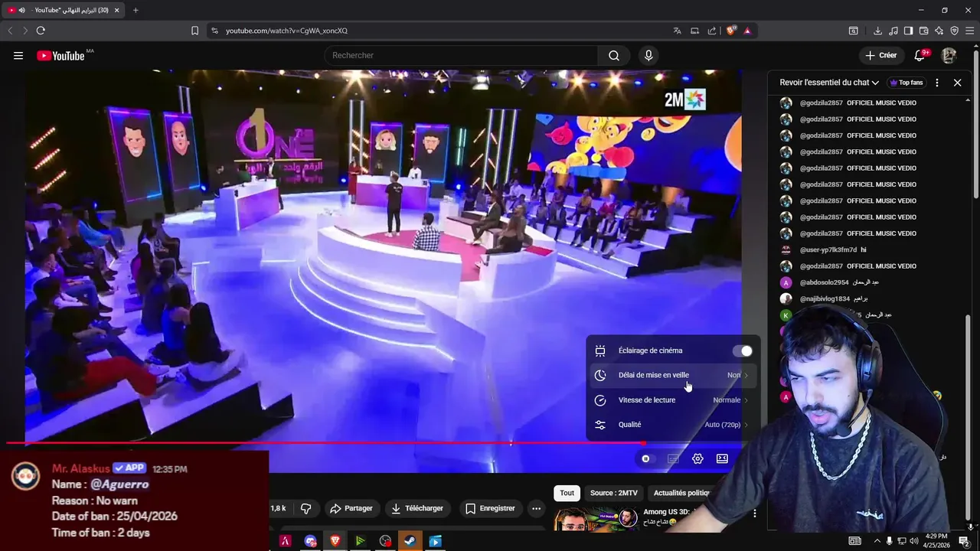This screenshot has width=980, height=551.
Task: Click the magnifier search button
Action: pos(614,55)
